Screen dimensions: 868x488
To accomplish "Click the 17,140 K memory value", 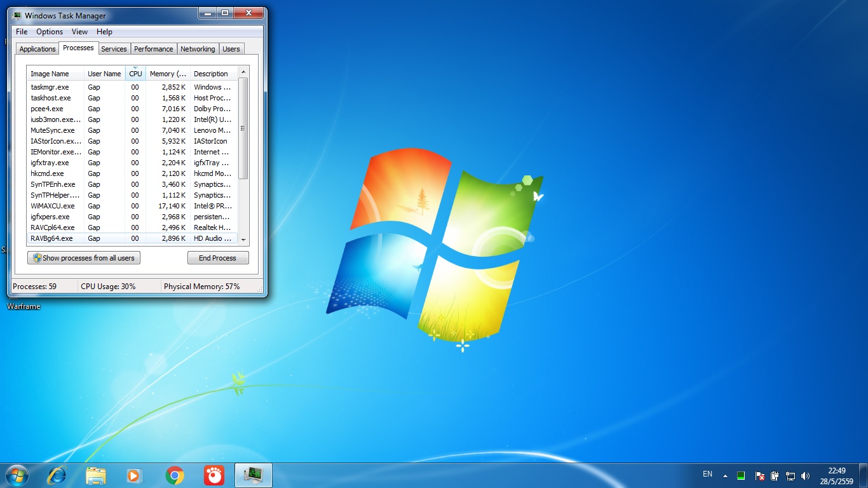I will tap(172, 206).
